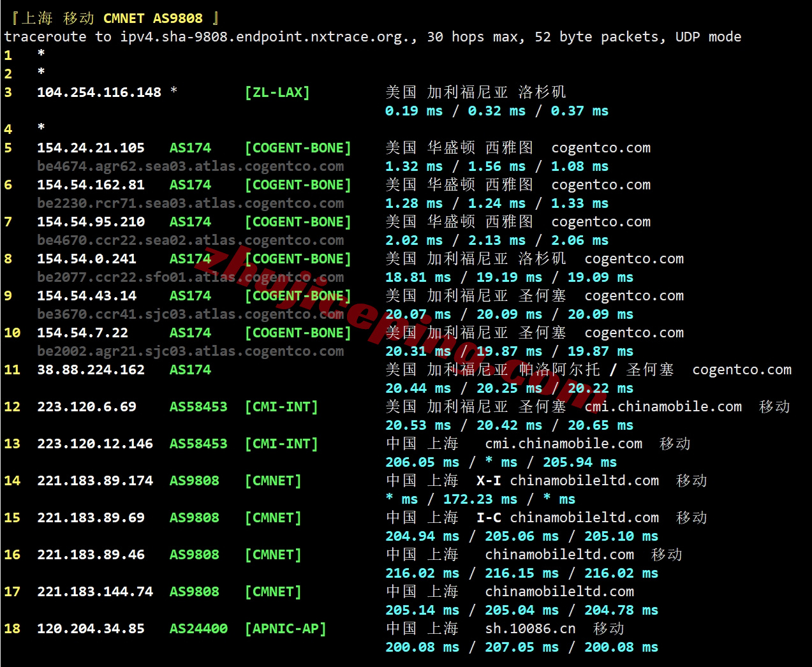Click cmi.chinamobile.com on hop 12

pos(663,407)
